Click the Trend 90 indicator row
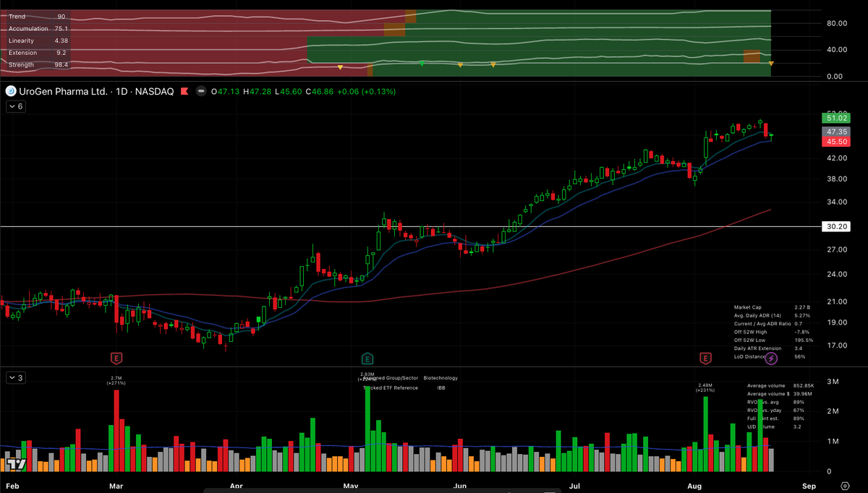 [37, 16]
